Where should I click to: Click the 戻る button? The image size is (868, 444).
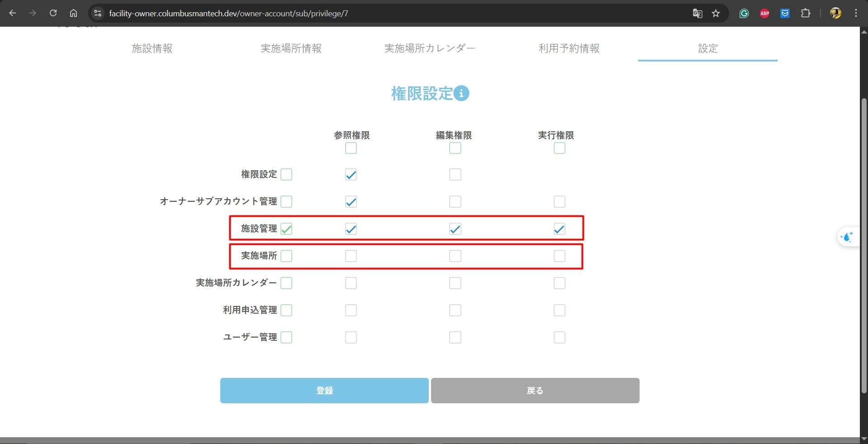pyautogui.click(x=535, y=391)
